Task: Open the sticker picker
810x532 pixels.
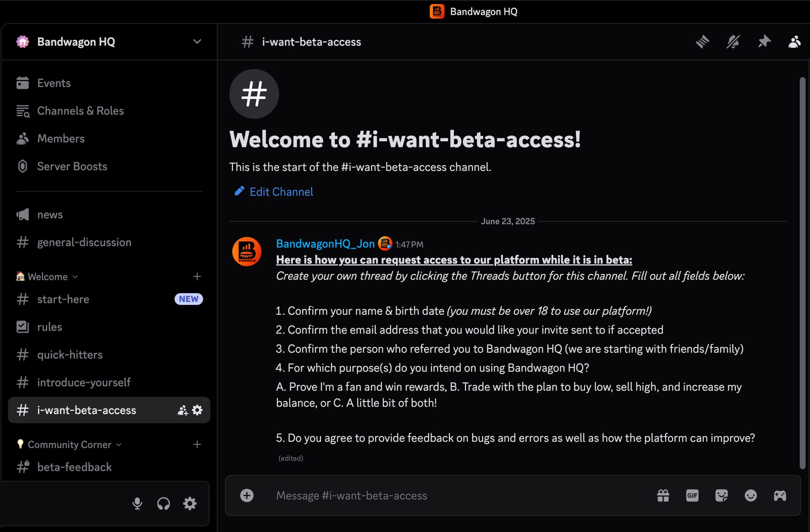Action: (721, 496)
